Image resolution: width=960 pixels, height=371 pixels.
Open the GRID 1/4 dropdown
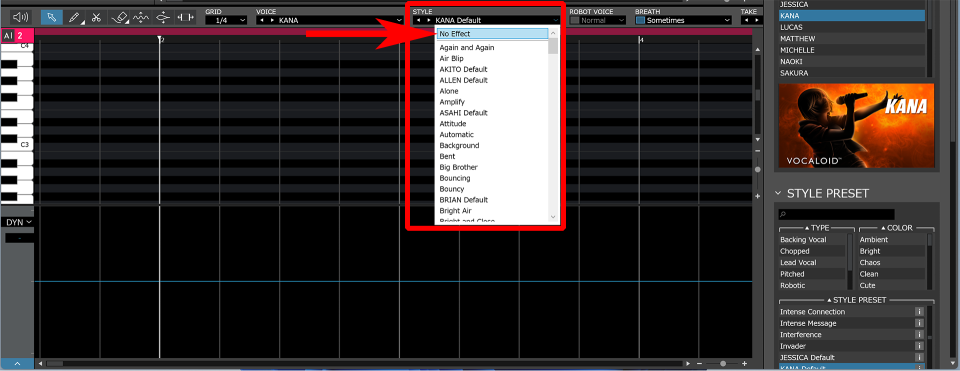click(226, 20)
